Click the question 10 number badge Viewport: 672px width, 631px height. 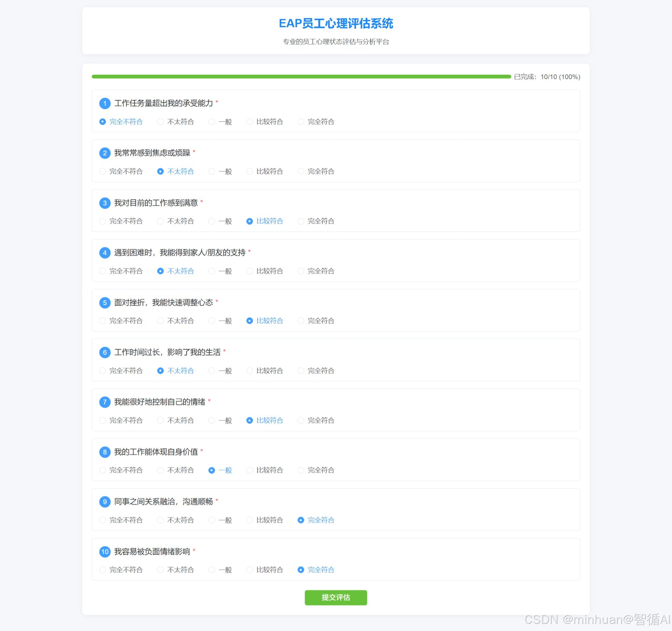(x=105, y=552)
